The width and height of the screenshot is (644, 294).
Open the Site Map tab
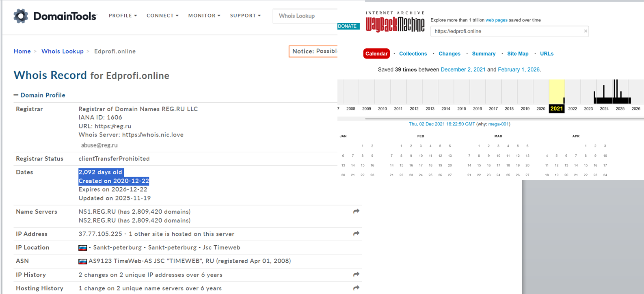[x=518, y=54]
